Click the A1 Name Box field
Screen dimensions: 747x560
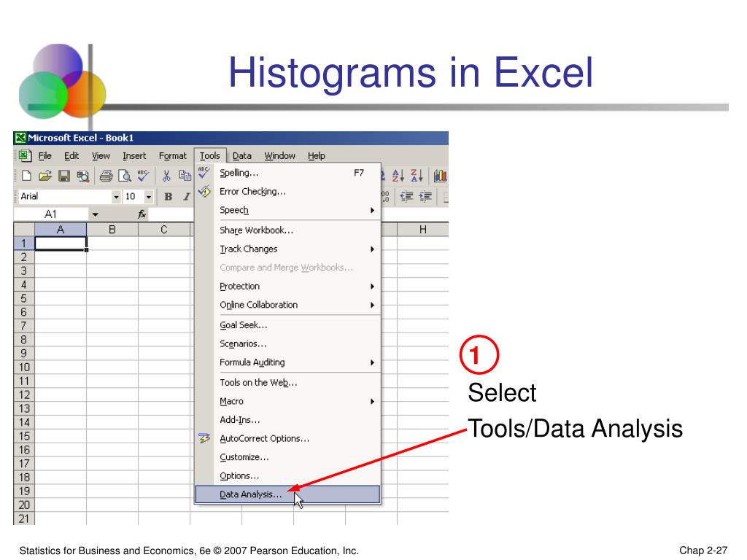click(x=51, y=214)
